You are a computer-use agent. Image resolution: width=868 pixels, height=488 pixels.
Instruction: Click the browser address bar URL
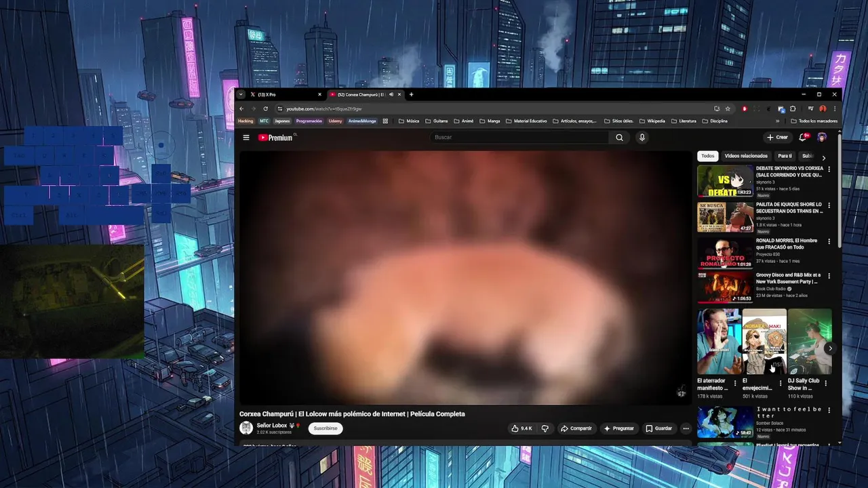pyautogui.click(x=324, y=108)
